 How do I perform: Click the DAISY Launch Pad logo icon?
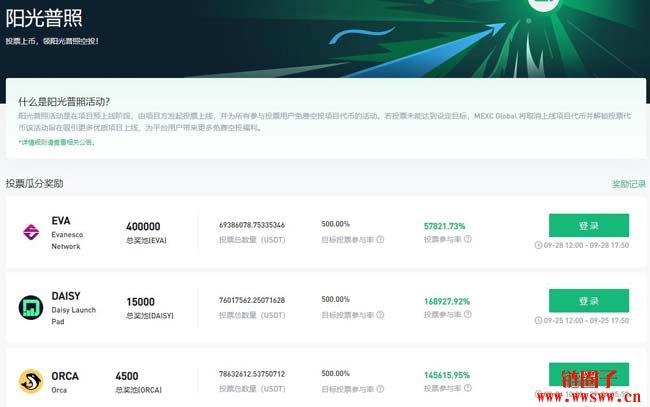tap(30, 307)
